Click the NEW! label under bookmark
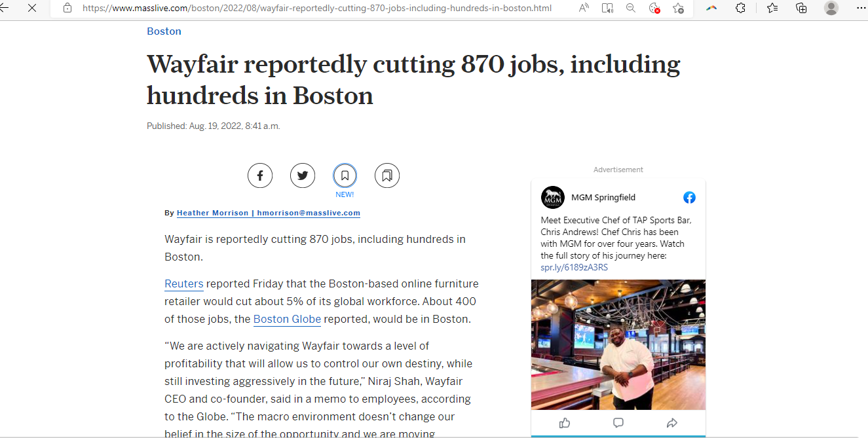868x438 pixels. point(345,194)
